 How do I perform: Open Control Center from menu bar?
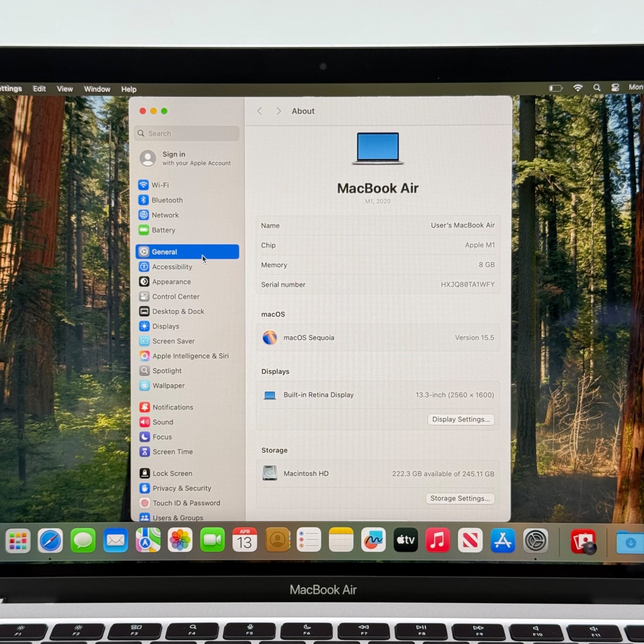615,88
